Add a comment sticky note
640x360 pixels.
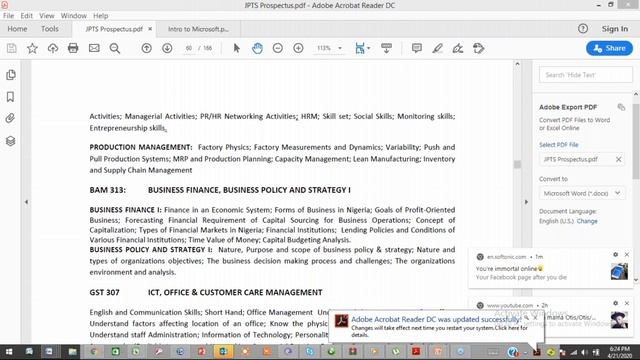tap(417, 48)
